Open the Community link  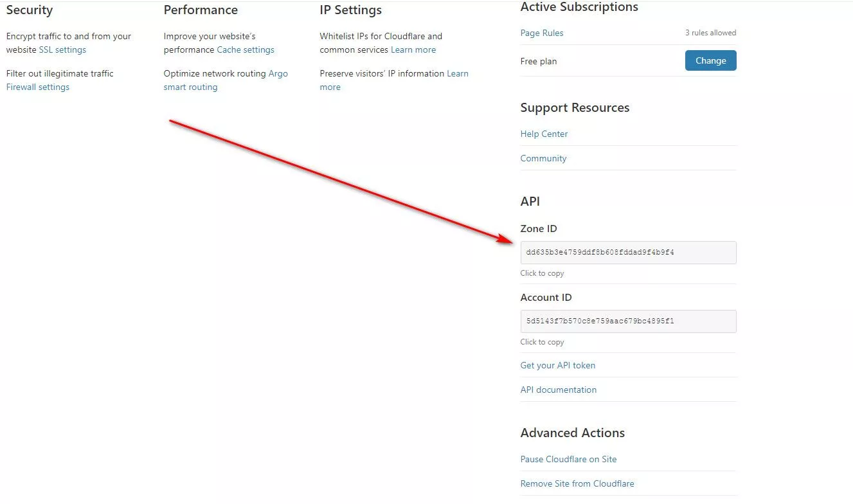point(543,158)
